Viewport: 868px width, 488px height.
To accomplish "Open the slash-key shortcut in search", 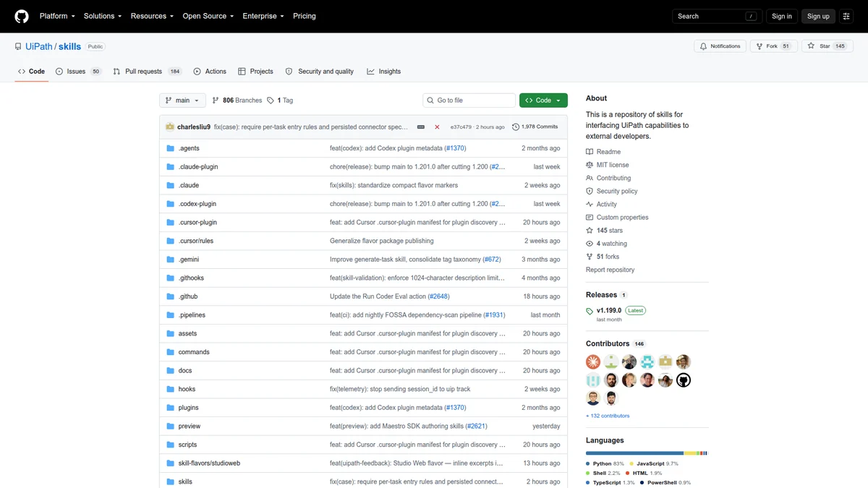I will 752,16.
